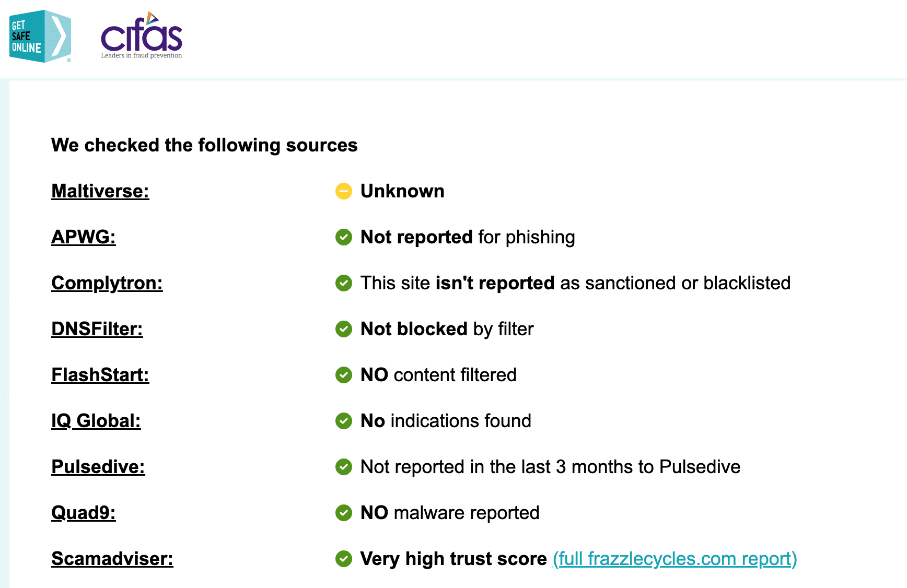Click the yellow Unknown status icon

click(x=343, y=191)
